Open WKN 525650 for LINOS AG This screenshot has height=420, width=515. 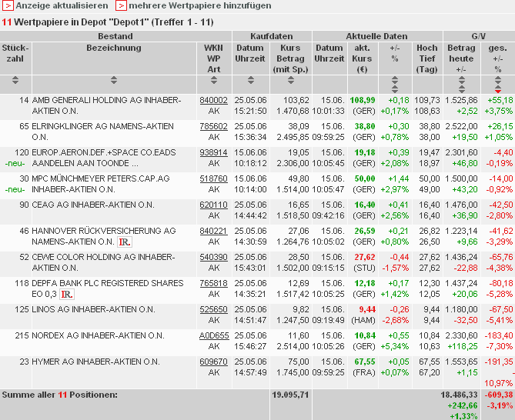(213, 309)
